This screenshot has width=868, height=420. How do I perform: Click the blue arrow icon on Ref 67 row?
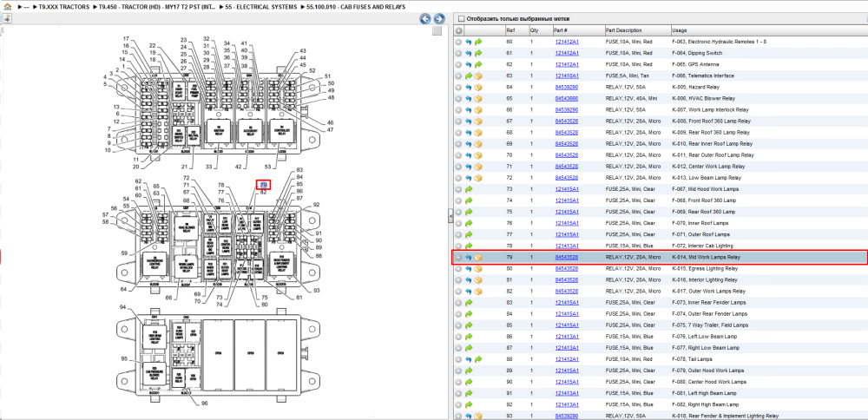pyautogui.click(x=469, y=121)
